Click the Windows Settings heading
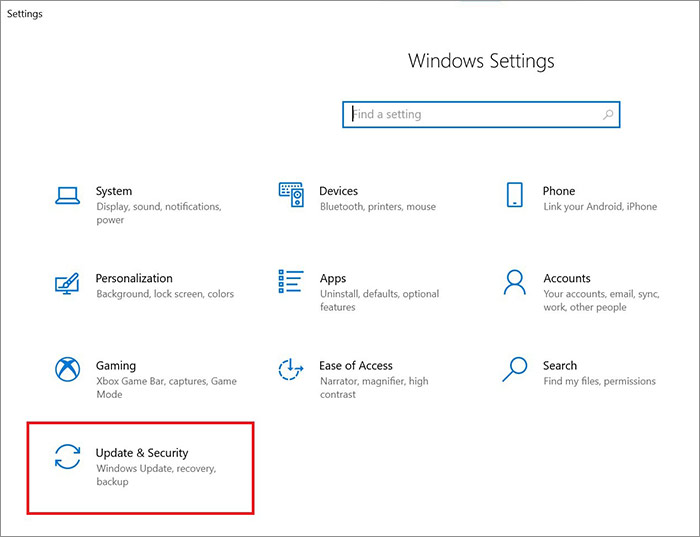Screen dimensions: 700x537 (x=481, y=61)
